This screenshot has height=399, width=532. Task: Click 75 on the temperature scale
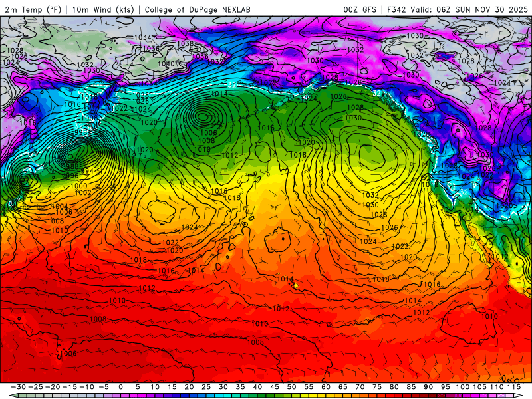coord(377,387)
